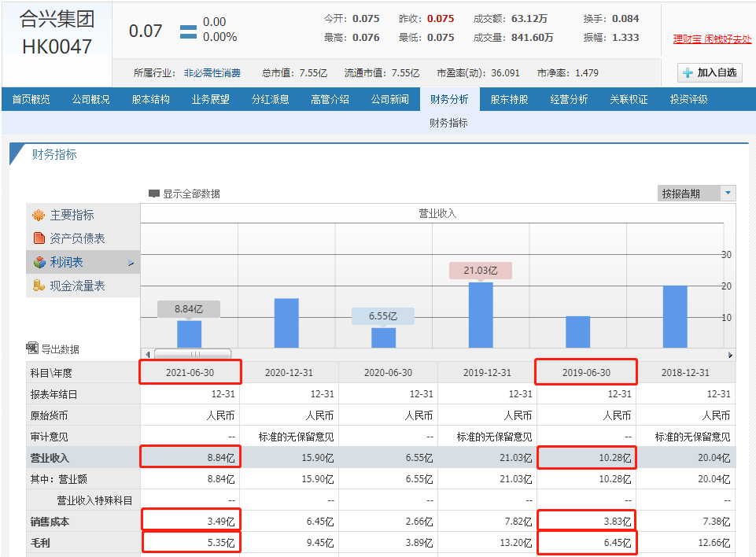Switch to the 股东持股 tab
This screenshot has height=557, width=756.
[509, 99]
